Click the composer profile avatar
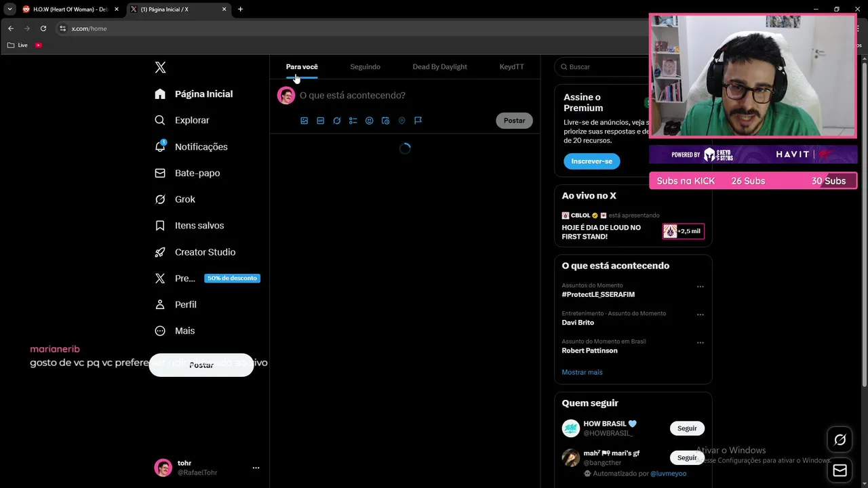Screen dimensions: 868x488 point(286,96)
